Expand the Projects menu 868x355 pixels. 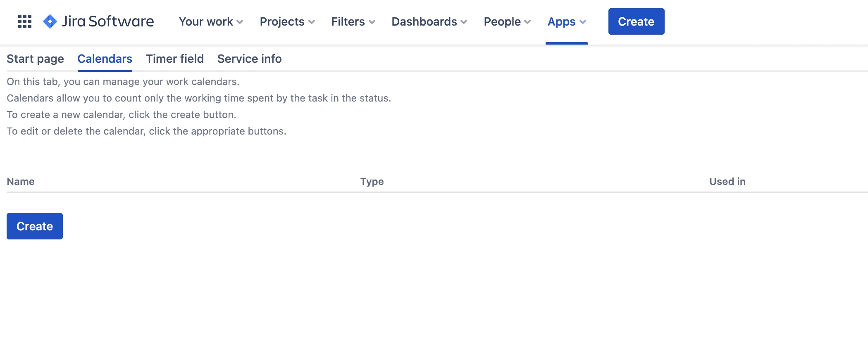tap(287, 21)
